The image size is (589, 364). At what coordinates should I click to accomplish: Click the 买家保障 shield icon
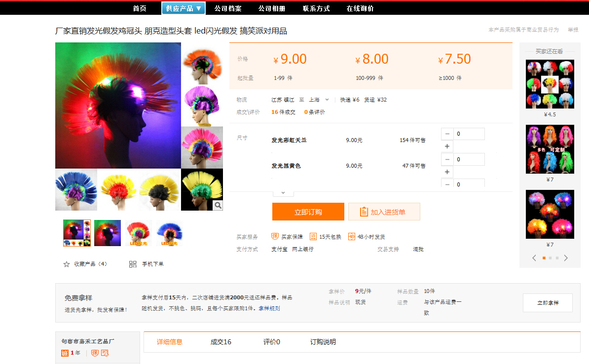[x=275, y=237]
